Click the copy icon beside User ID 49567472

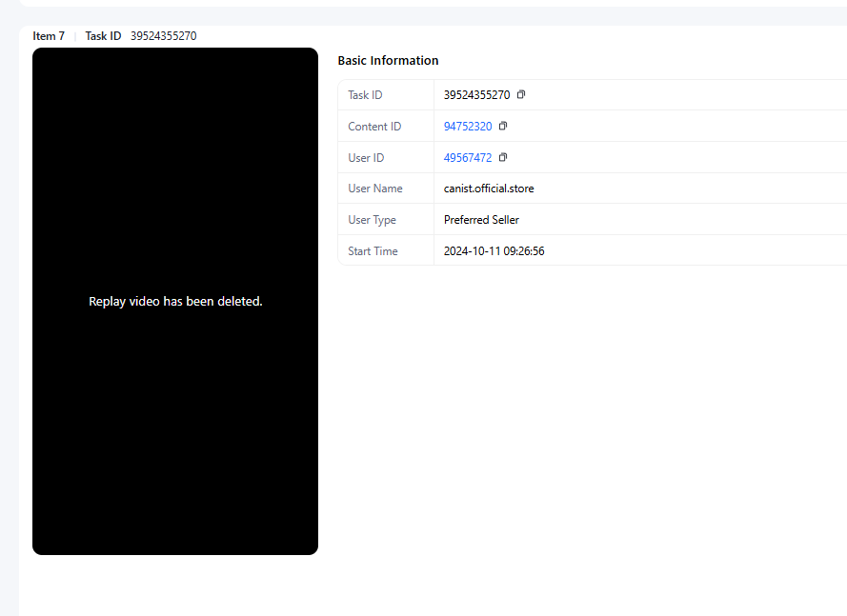[503, 157]
